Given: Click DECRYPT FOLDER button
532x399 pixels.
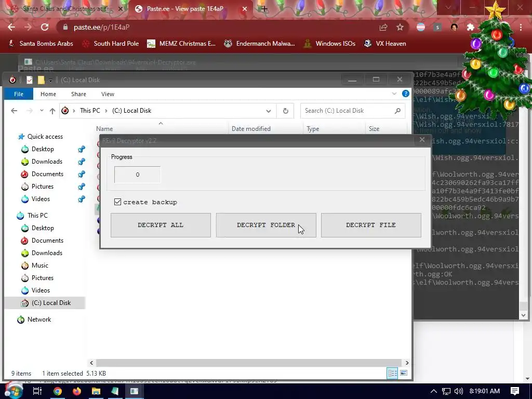Looking at the screenshot, I should 266,225.
